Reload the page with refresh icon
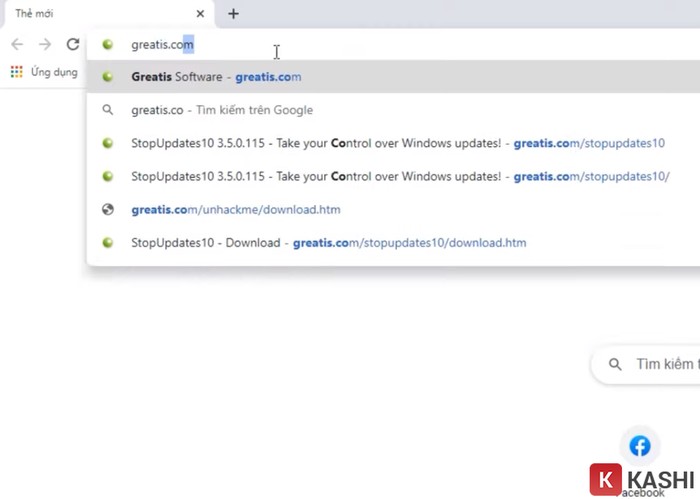This screenshot has width=700, height=499. tap(73, 44)
